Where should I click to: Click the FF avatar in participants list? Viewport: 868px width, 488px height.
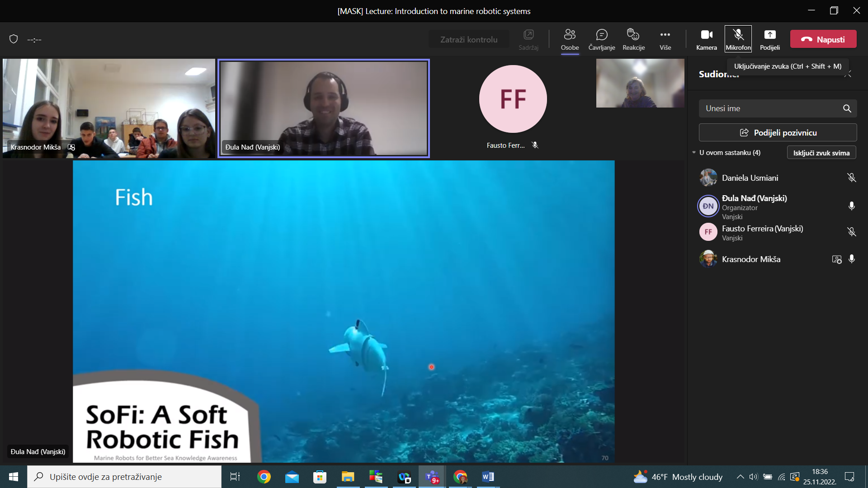tap(708, 232)
